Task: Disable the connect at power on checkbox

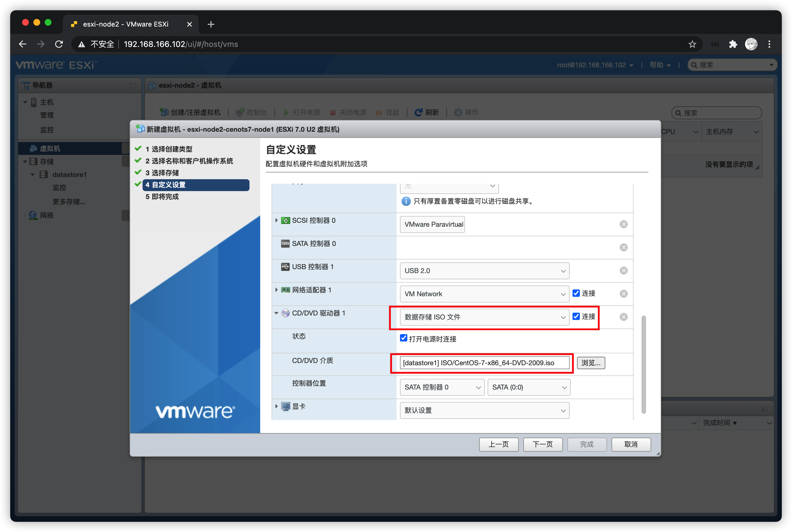Action: (x=403, y=338)
